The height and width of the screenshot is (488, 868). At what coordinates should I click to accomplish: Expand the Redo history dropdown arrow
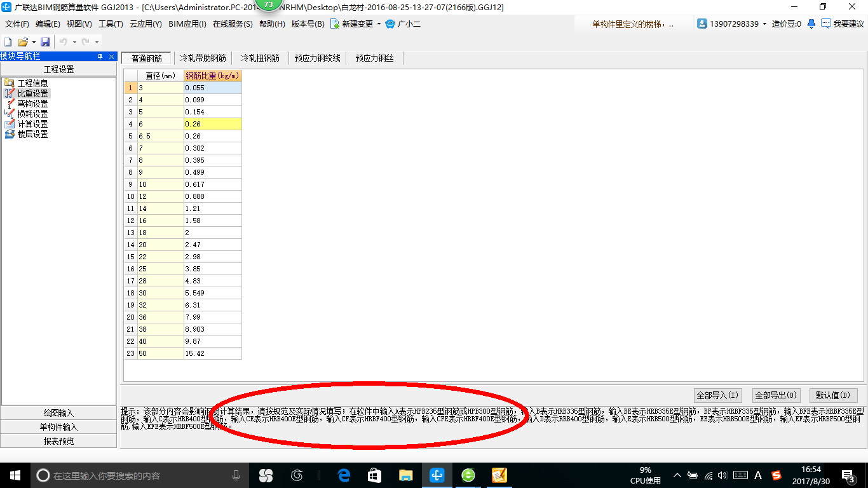pos(97,42)
